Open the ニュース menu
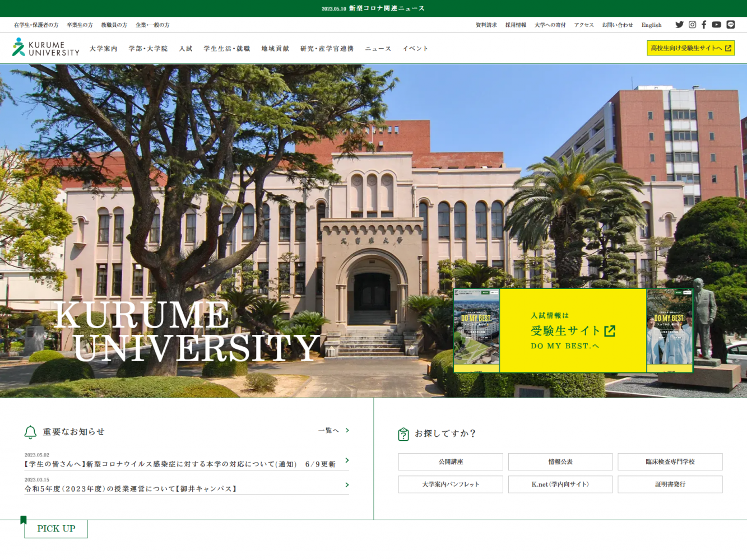747x560 pixels. (378, 49)
